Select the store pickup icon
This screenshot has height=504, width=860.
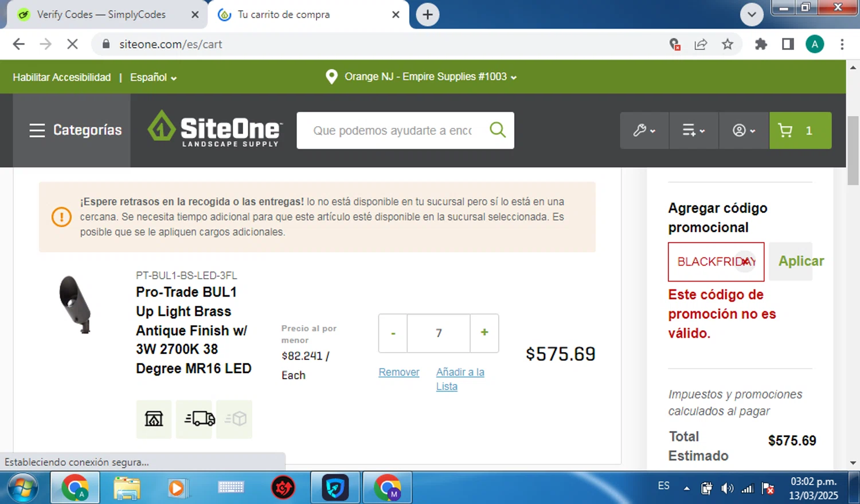154,419
